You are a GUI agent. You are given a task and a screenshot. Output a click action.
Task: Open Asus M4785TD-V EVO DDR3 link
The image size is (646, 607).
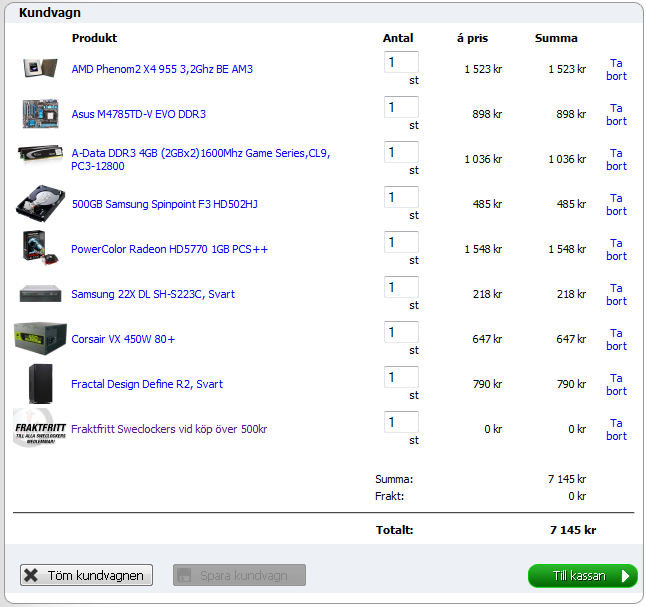point(138,114)
